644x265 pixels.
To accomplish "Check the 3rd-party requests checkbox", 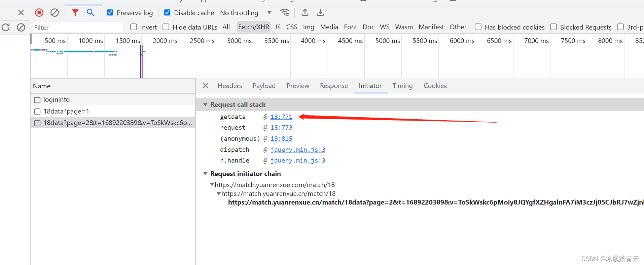I will [x=620, y=27].
